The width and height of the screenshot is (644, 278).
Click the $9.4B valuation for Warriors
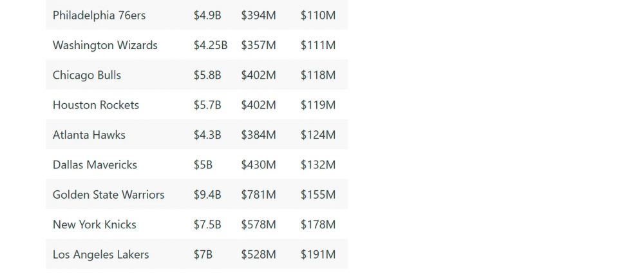pos(207,194)
